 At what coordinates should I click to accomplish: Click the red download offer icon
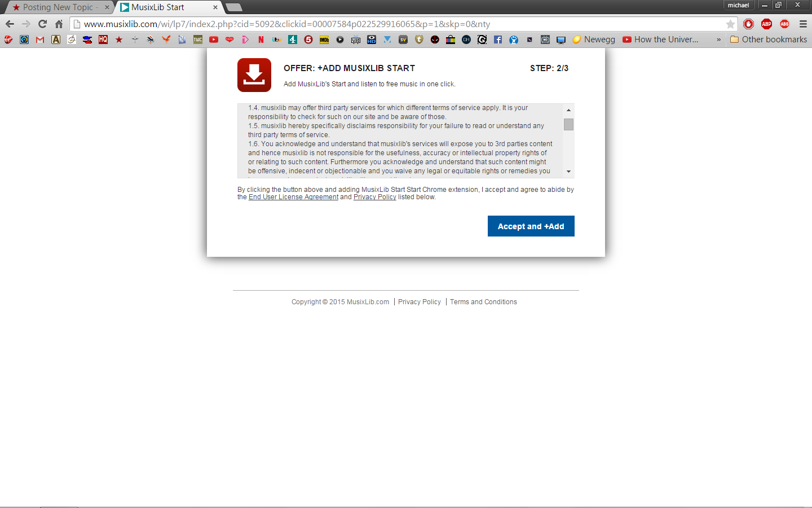coord(254,75)
